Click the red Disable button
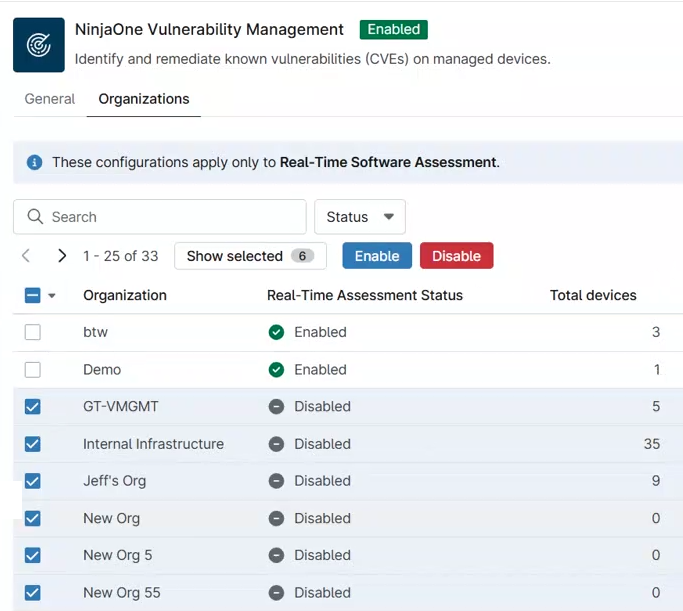683x611 pixels. [x=456, y=256]
